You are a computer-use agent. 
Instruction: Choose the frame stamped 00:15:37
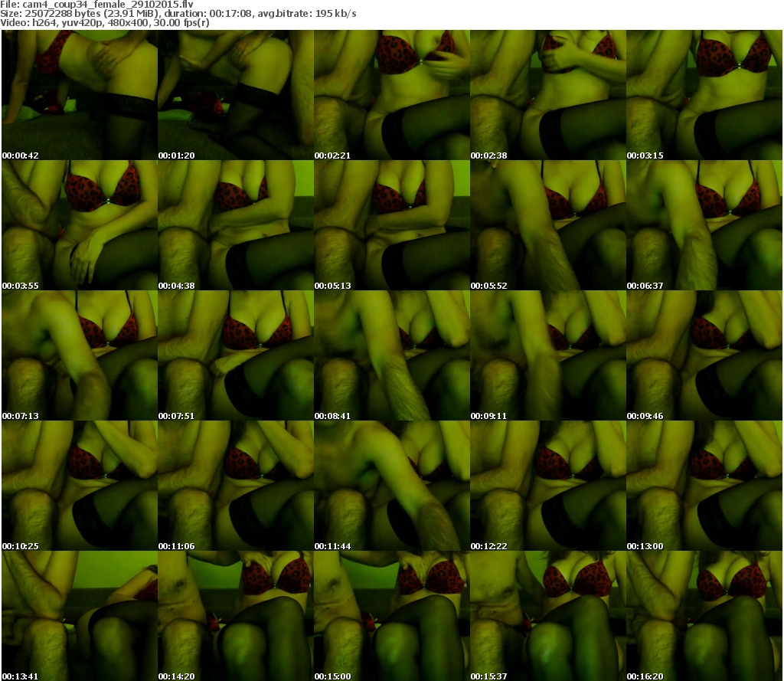pyautogui.click(x=548, y=616)
